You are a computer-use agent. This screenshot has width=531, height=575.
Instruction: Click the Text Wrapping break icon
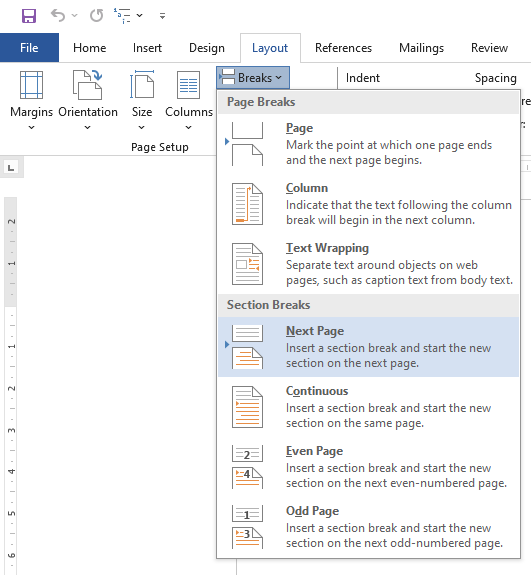(248, 264)
